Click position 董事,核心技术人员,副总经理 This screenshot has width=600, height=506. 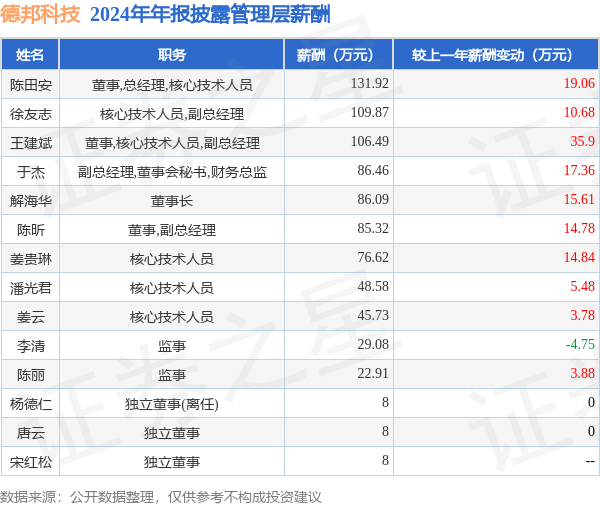tap(172, 143)
